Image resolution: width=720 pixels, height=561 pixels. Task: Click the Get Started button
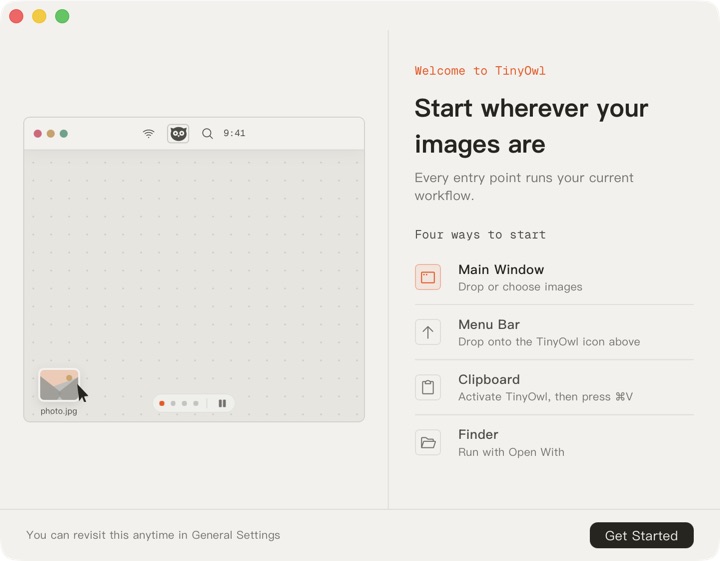(641, 535)
